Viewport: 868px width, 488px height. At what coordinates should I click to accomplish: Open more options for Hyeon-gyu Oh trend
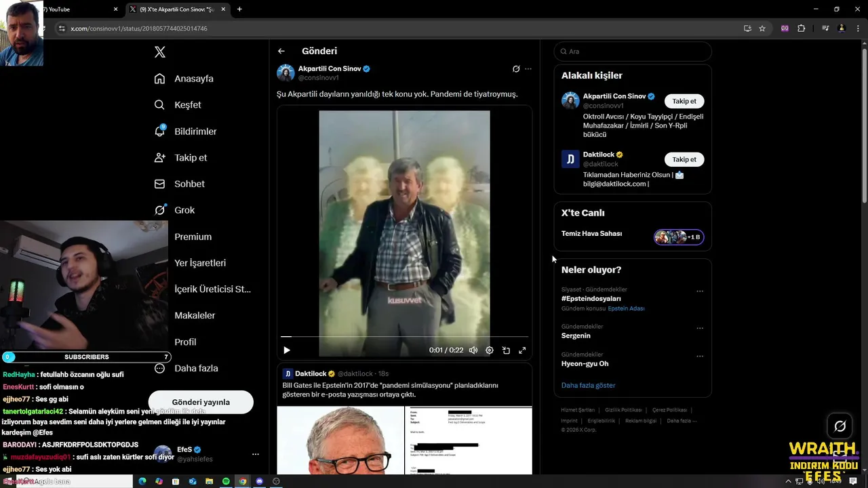click(x=700, y=356)
